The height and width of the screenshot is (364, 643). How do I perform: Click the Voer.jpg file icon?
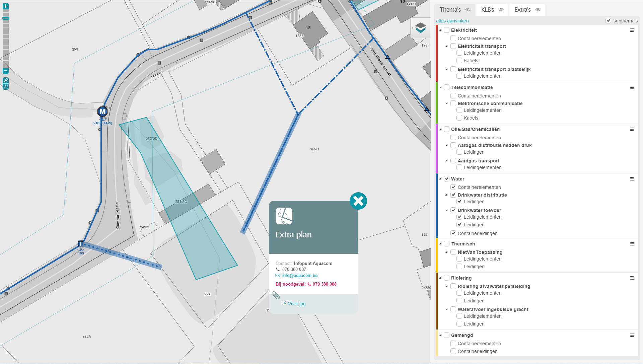pyautogui.click(x=285, y=303)
